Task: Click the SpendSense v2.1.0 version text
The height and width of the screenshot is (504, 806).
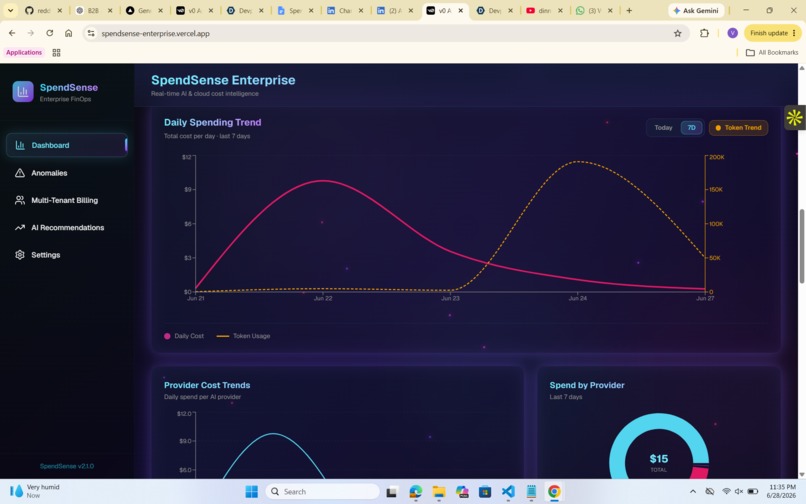Action: [x=67, y=466]
